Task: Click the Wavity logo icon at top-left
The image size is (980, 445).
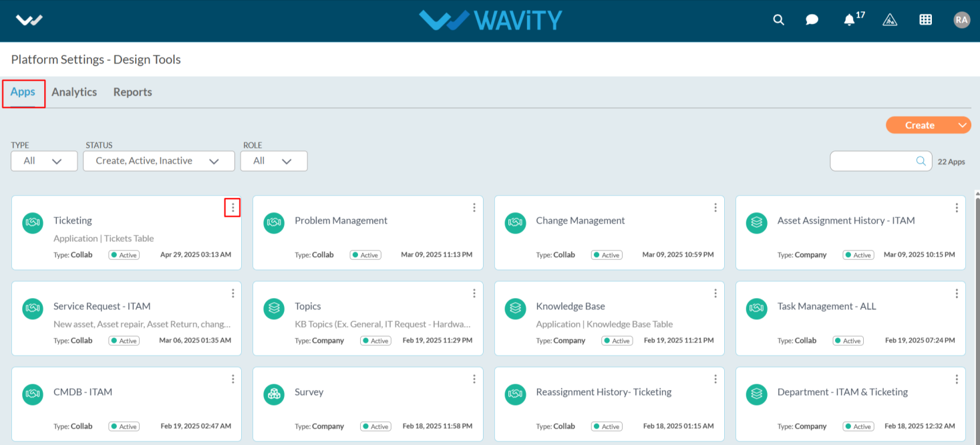Action: (29, 20)
